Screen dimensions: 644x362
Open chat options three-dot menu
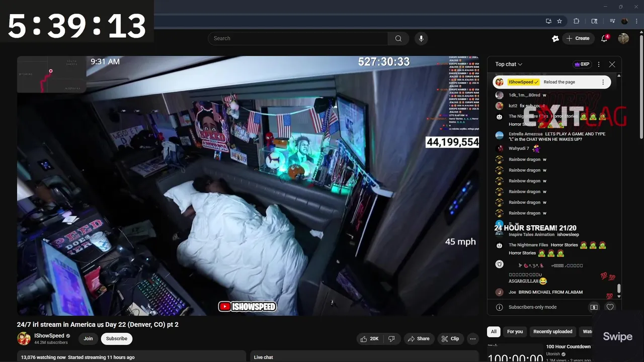click(x=599, y=64)
